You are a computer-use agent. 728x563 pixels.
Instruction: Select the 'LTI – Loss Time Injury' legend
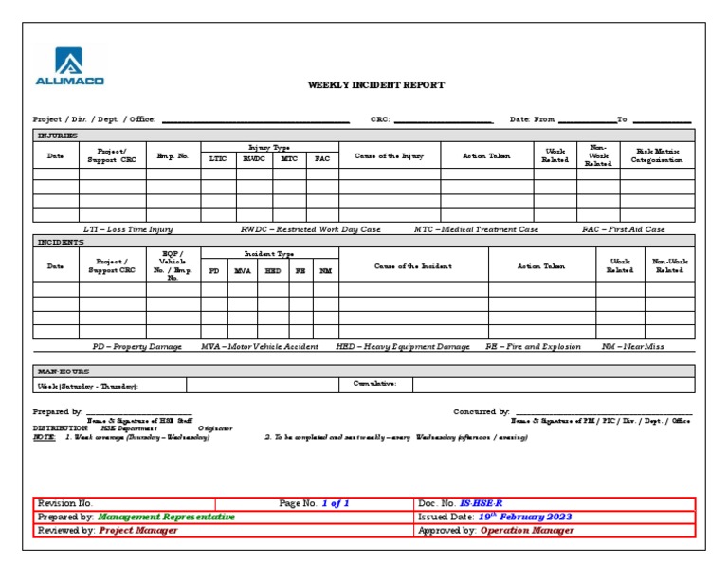point(128,229)
